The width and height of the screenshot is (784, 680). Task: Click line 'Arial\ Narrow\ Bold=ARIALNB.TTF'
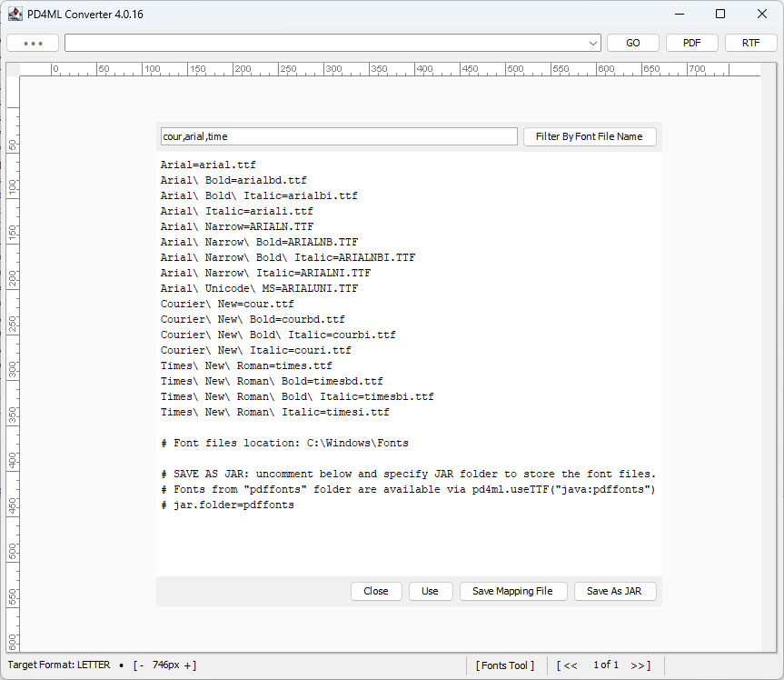point(259,242)
